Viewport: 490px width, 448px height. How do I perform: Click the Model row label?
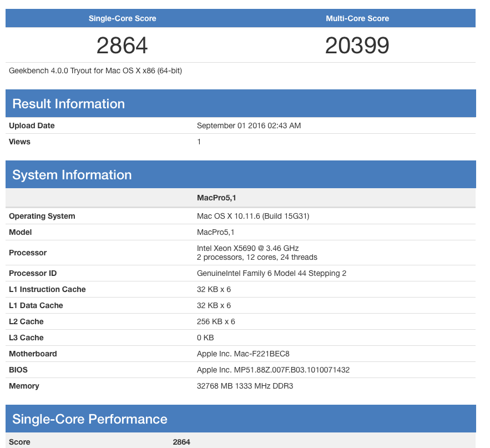click(x=21, y=232)
